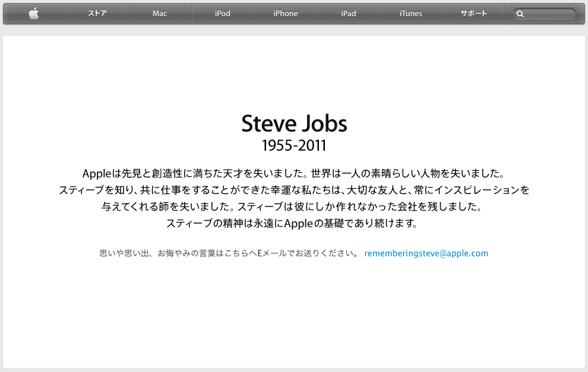Click the magnifying glass search icon
This screenshot has width=588, height=372.
520,14
